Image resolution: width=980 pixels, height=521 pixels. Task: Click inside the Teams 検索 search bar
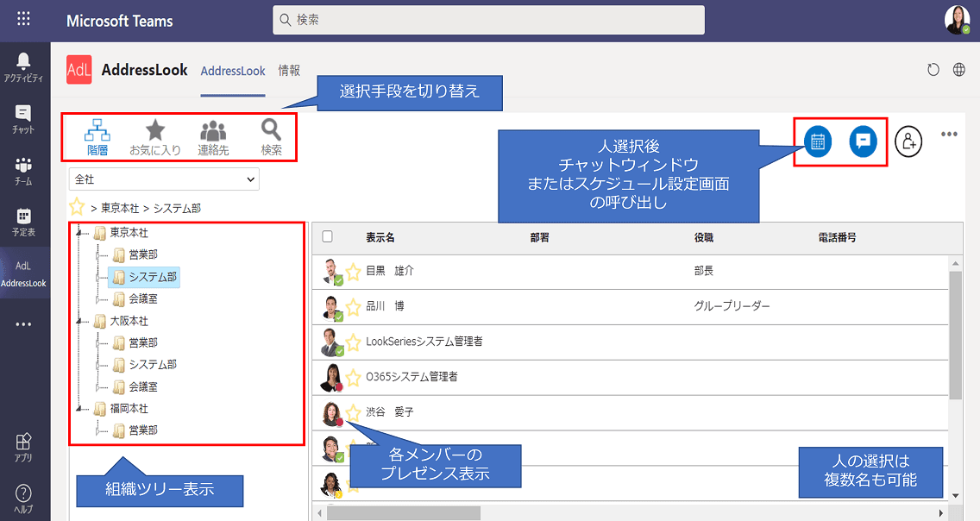click(488, 17)
